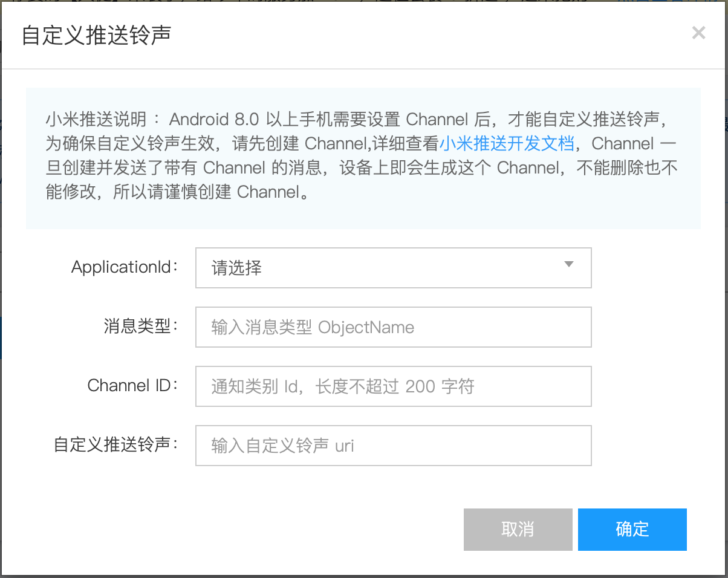Click the blue information notice box

click(x=363, y=215)
